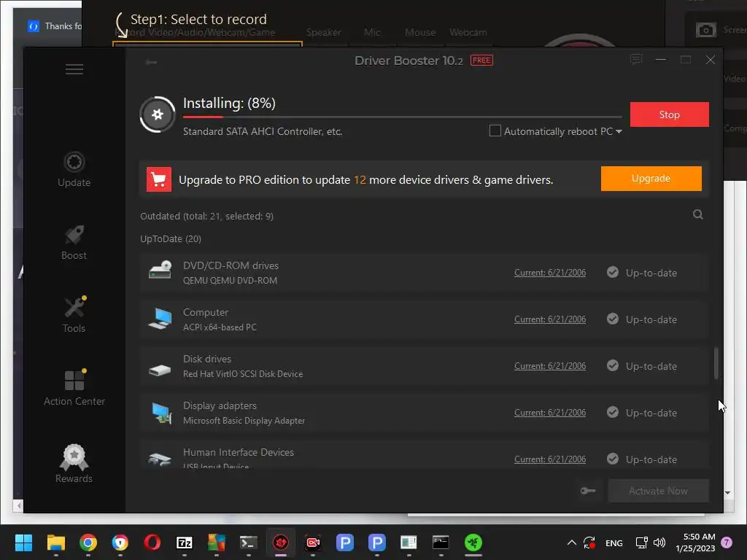Click Up-to-date check icon for DVD/CD-ROM drives

613,272
